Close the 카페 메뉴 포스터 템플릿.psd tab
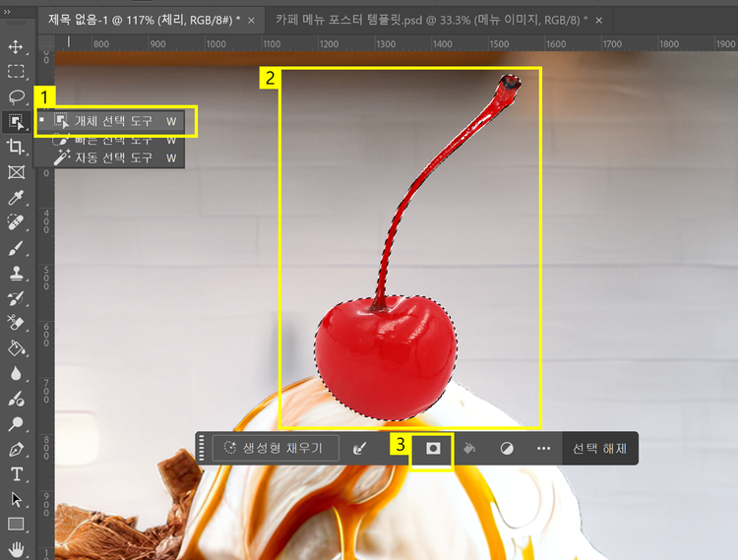This screenshot has width=738, height=560. coord(599,21)
